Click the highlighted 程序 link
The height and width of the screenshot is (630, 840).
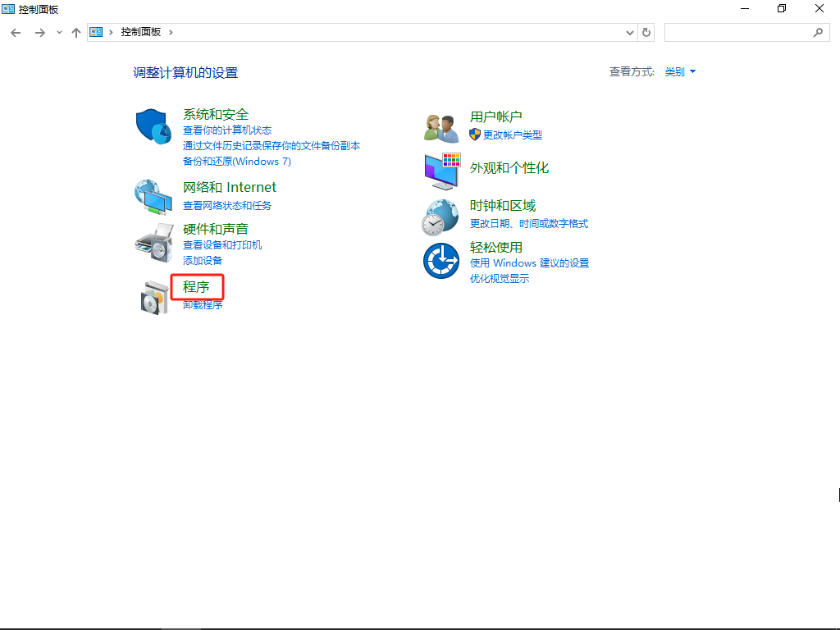194,288
